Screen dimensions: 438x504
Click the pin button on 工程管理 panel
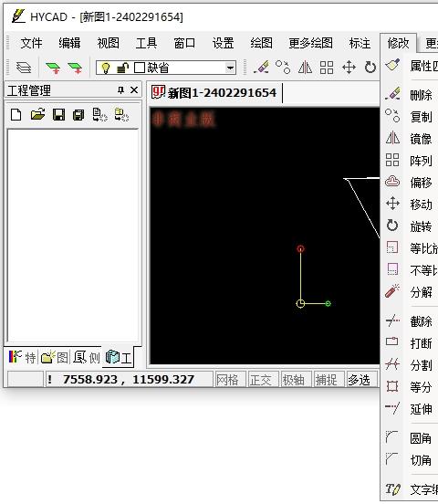click(120, 90)
